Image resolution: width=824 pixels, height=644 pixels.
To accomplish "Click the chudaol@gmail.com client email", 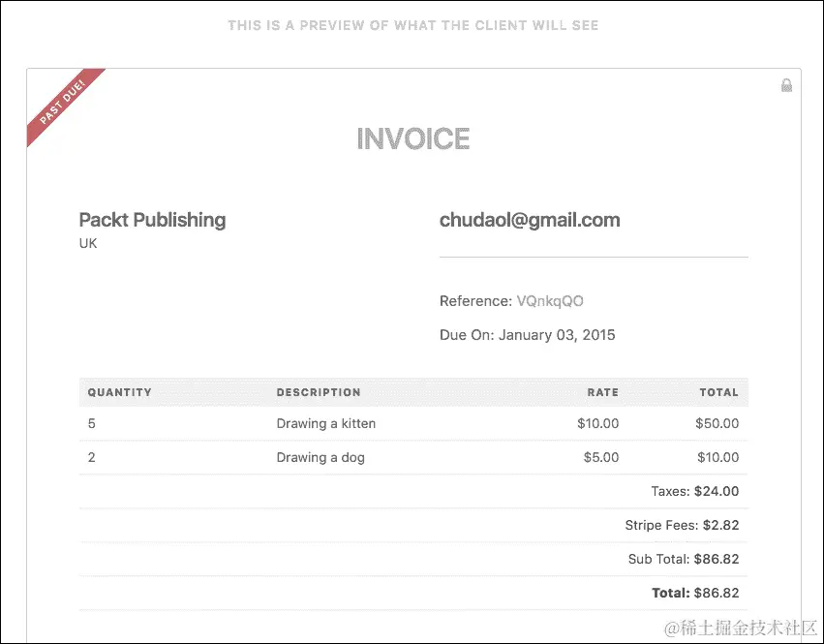I will [530, 220].
